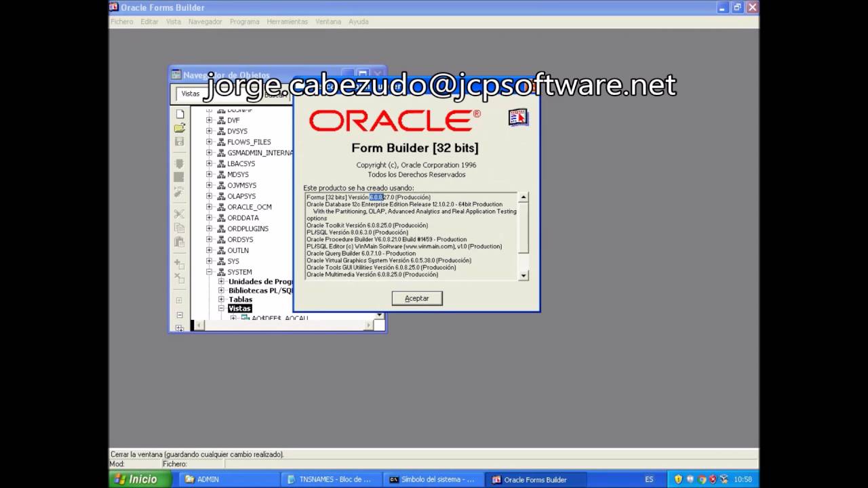Click the Delete (X) icon in Navigator toolbar
This screenshot has width=868, height=488.
coord(180,278)
